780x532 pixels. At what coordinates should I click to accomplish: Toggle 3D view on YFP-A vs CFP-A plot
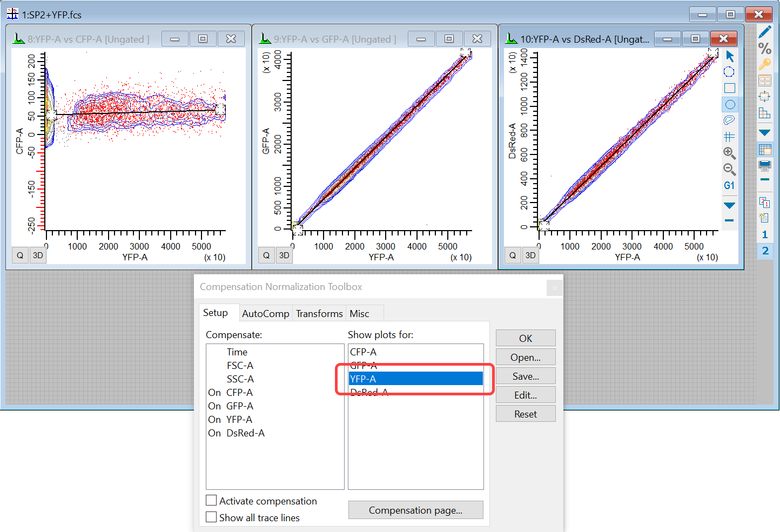[38, 255]
